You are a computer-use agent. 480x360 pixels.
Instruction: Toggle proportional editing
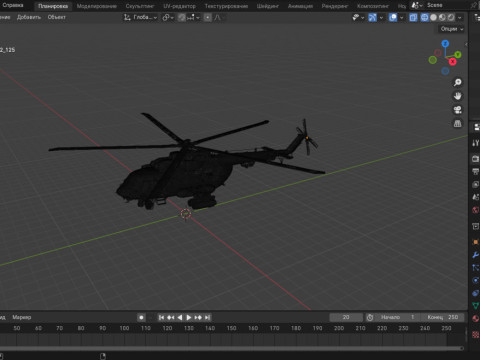(208, 17)
